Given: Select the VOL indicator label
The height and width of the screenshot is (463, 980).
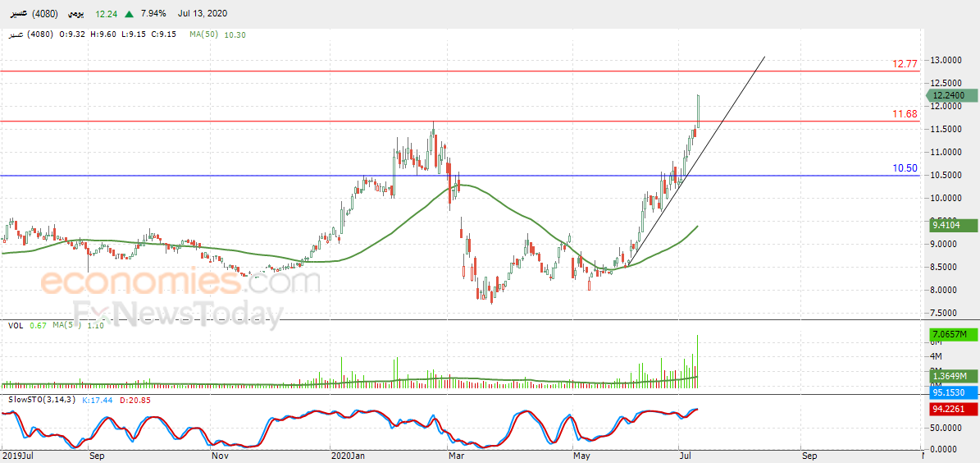Looking at the screenshot, I should 16,325.
